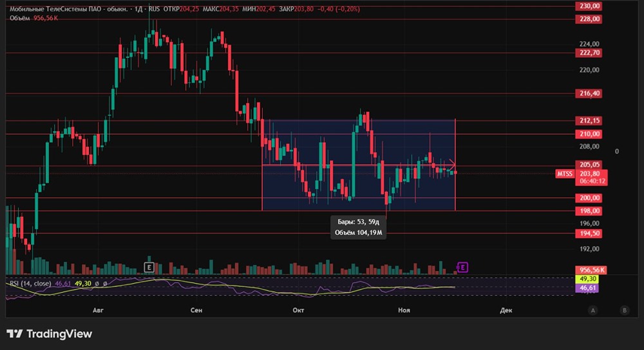
Task: Click the ОТКР 204,25 open value
Action: [181, 9]
